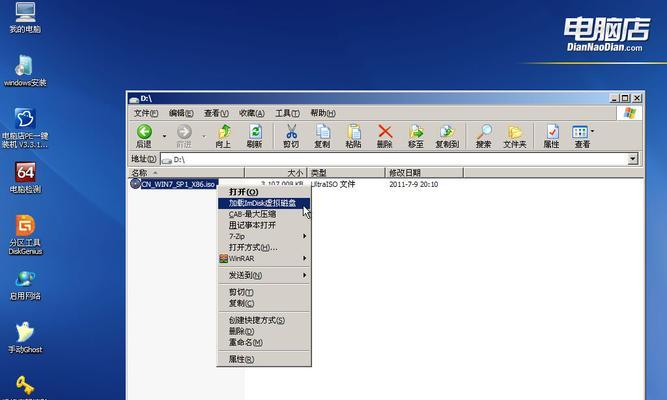This screenshot has width=667, height=400.
Task: Click the 粘贴 toolbar icon
Action: (353, 136)
